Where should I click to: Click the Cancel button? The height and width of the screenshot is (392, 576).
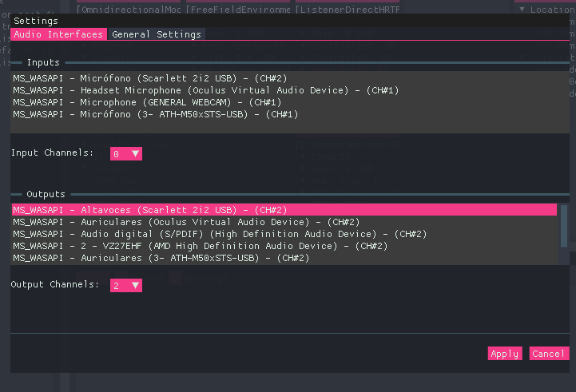pos(549,354)
